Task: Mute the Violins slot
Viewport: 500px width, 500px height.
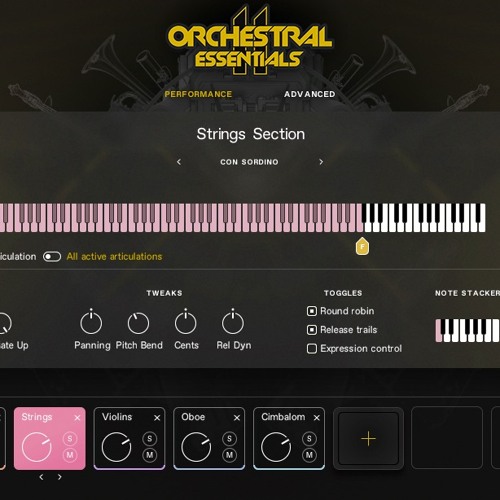Action: (150, 455)
